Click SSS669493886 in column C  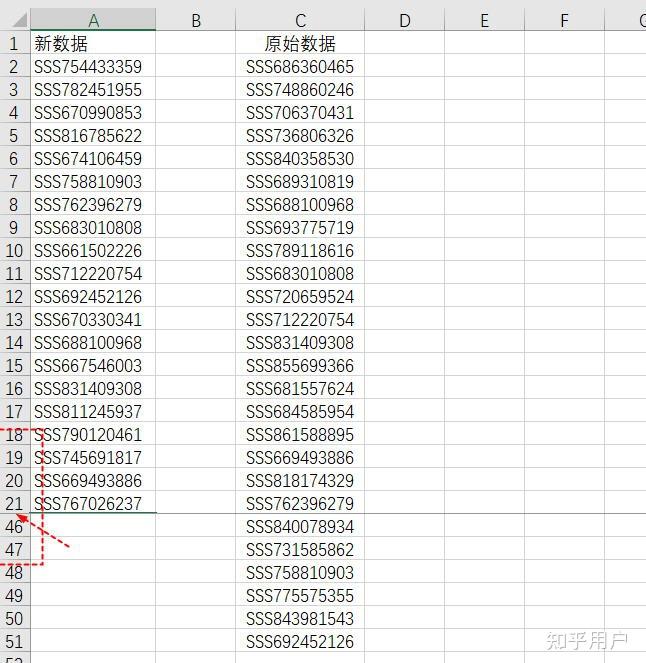pos(300,458)
